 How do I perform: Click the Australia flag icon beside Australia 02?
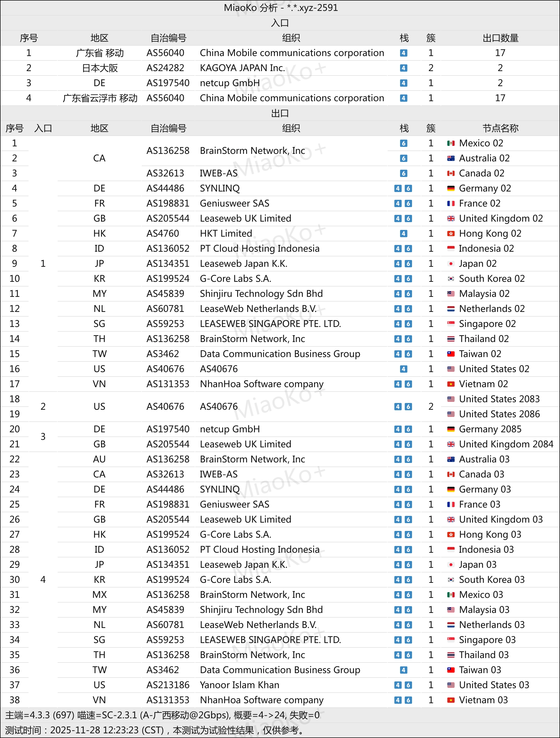point(450,158)
